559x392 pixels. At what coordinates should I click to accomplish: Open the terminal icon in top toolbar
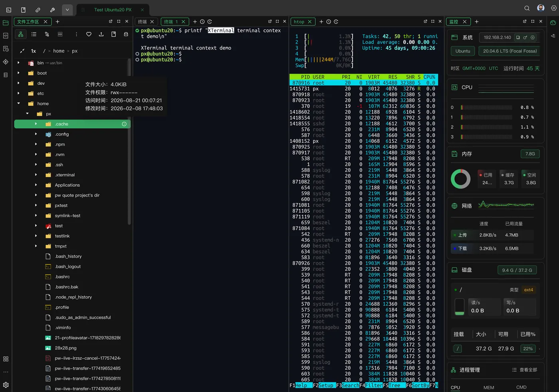(9, 10)
